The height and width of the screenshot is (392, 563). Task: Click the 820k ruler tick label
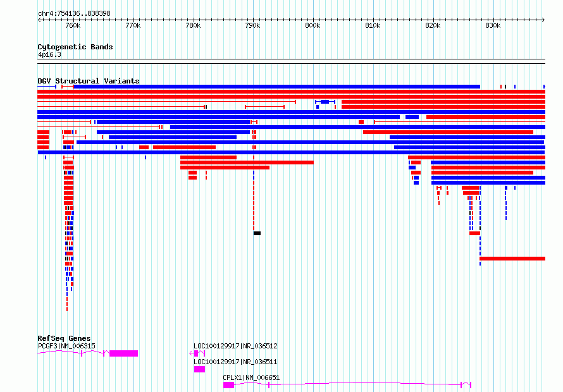click(432, 25)
